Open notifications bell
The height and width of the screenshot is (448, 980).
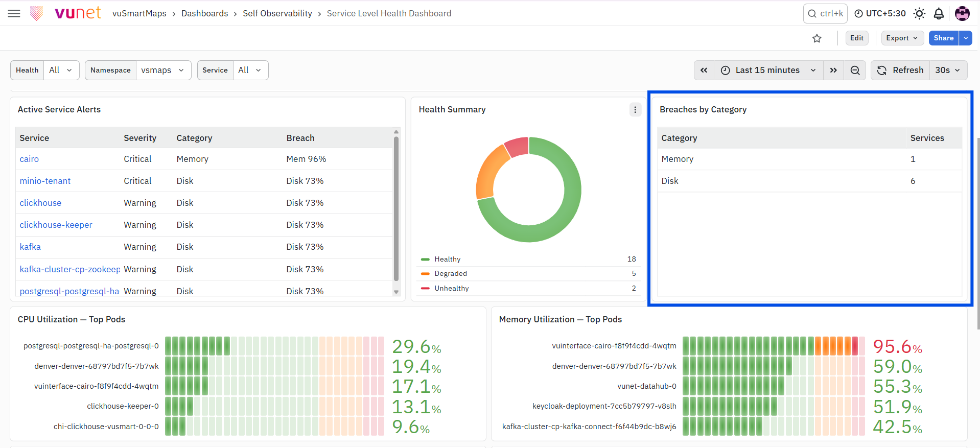939,14
